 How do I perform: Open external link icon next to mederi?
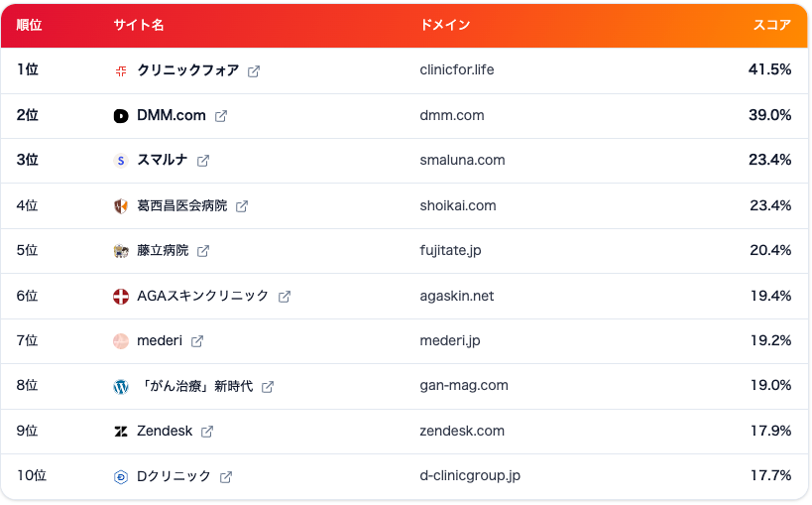point(197,341)
